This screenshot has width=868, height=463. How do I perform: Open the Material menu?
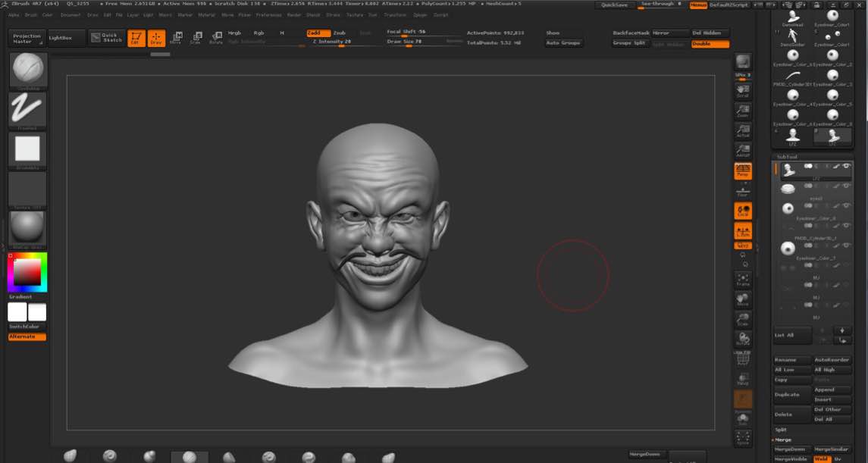point(207,15)
